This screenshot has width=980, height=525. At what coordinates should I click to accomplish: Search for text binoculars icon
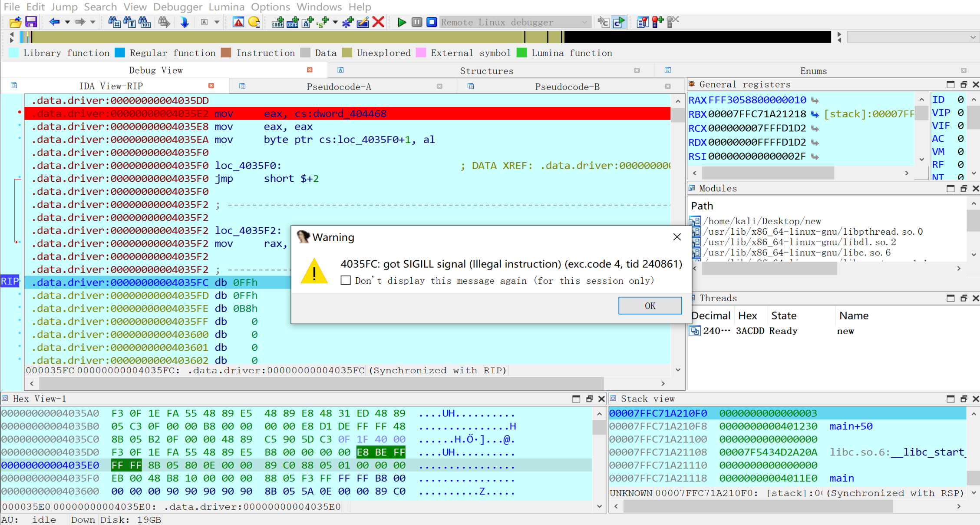pos(129,22)
